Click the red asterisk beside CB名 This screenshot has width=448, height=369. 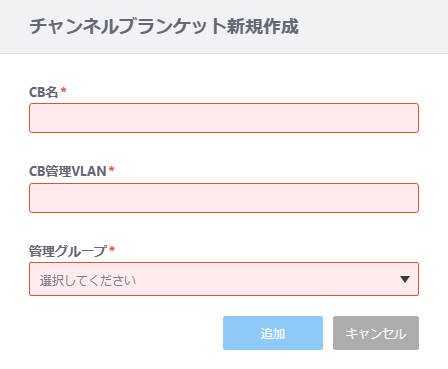(63, 90)
